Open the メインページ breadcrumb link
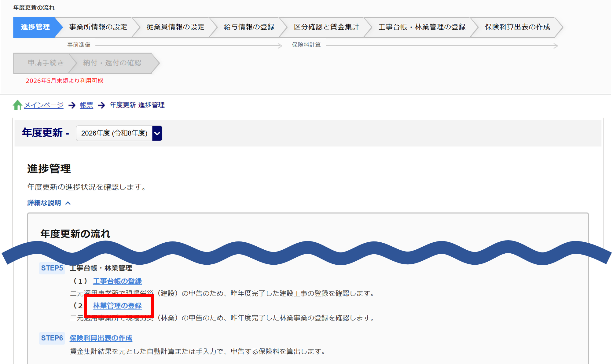Screen dimensions: 613x364 44,105
